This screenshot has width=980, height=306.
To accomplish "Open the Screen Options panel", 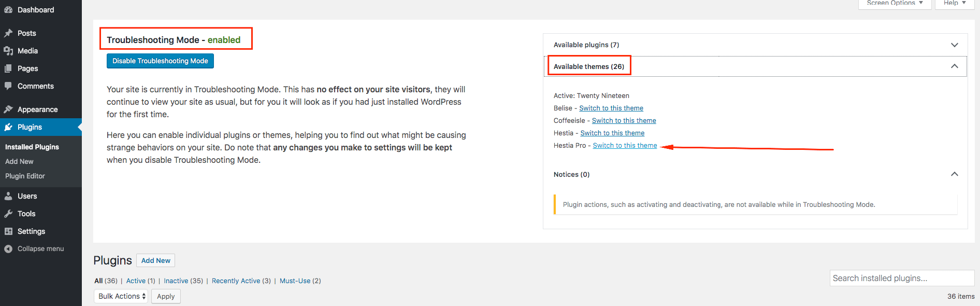I will (x=895, y=3).
